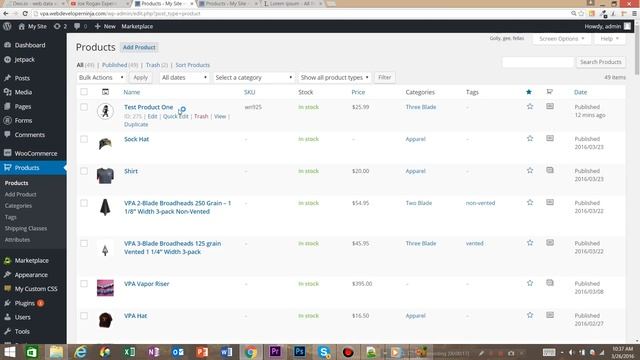This screenshot has width=640, height=360.
Task: Check the VPA Hat checkbox
Action: 84,316
